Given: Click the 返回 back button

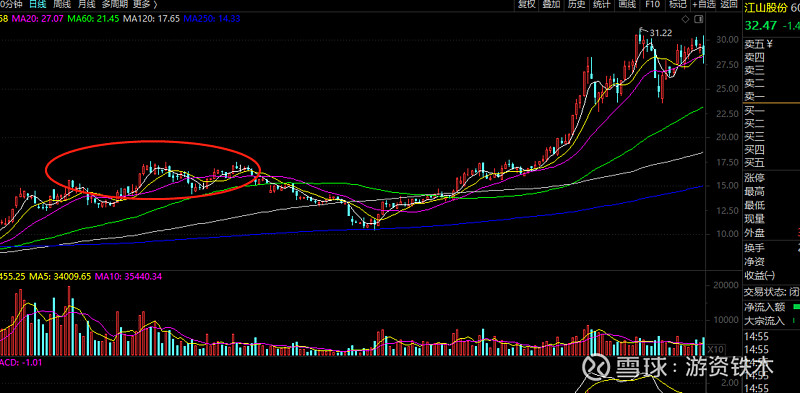Looking at the screenshot, I should 729,5.
